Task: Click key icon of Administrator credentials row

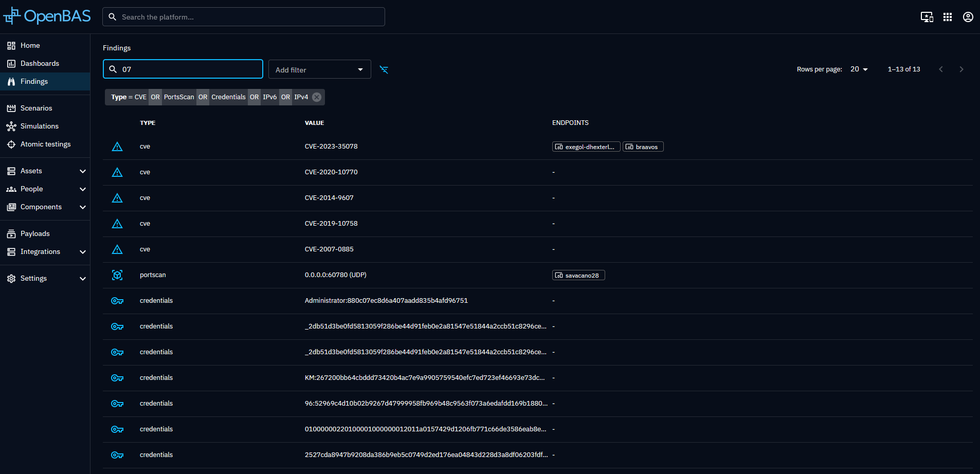Action: (117, 301)
